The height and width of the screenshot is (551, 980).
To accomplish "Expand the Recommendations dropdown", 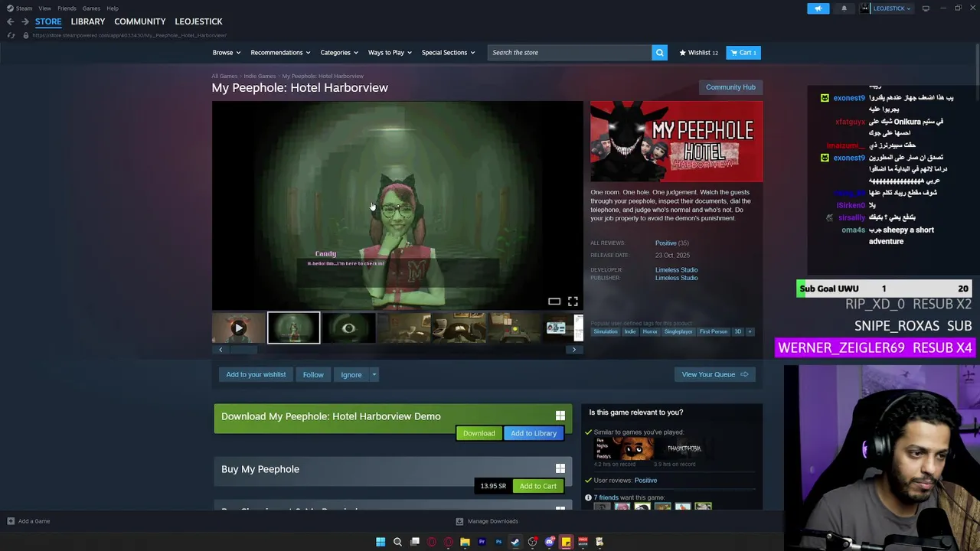I will [x=280, y=53].
